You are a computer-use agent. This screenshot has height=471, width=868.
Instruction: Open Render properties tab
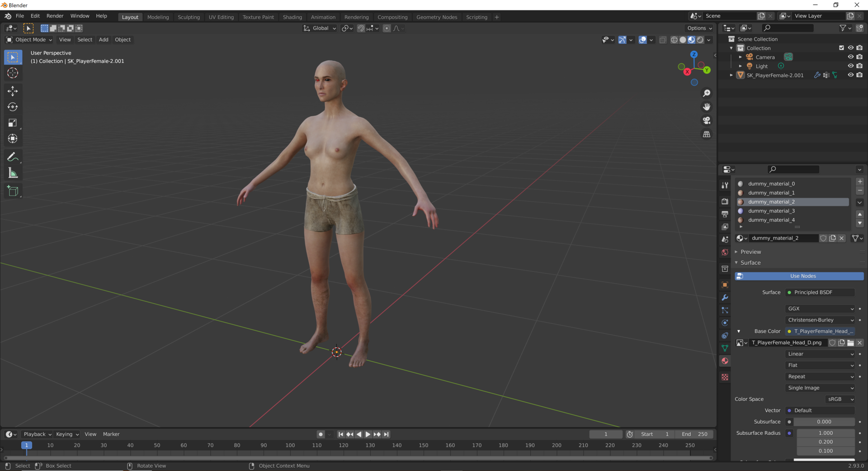[x=725, y=201]
